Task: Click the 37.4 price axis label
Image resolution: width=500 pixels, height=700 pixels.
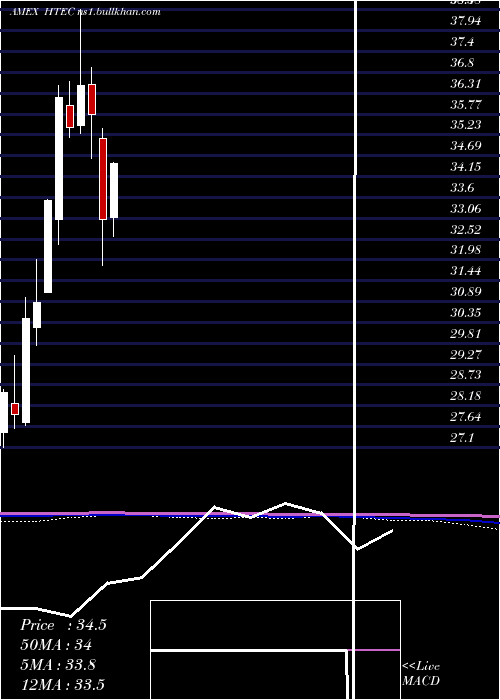Action: click(462, 42)
